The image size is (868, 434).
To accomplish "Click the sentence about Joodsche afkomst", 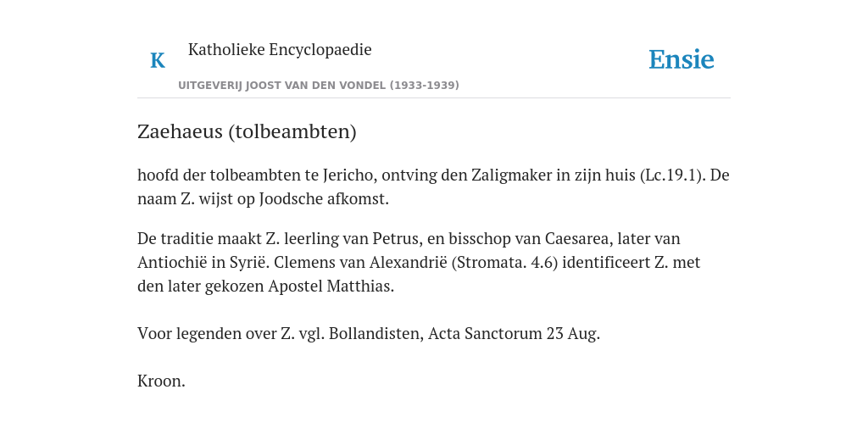I will tap(263, 198).
